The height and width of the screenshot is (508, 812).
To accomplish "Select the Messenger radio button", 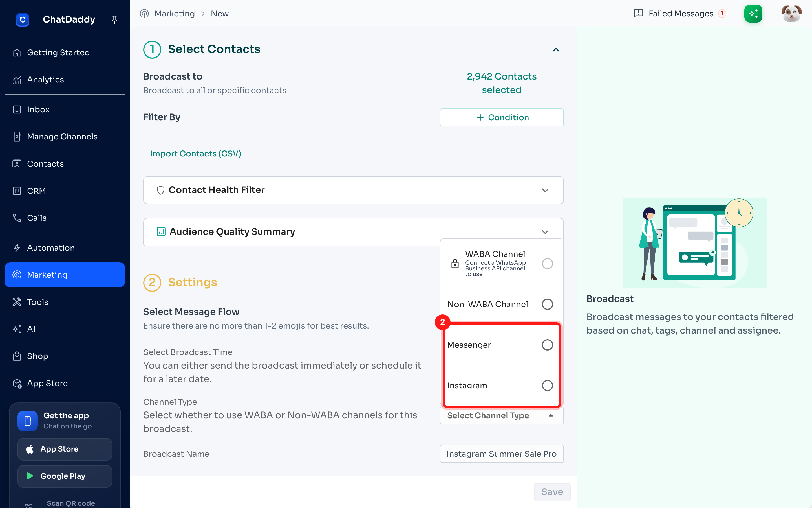I will pyautogui.click(x=547, y=345).
